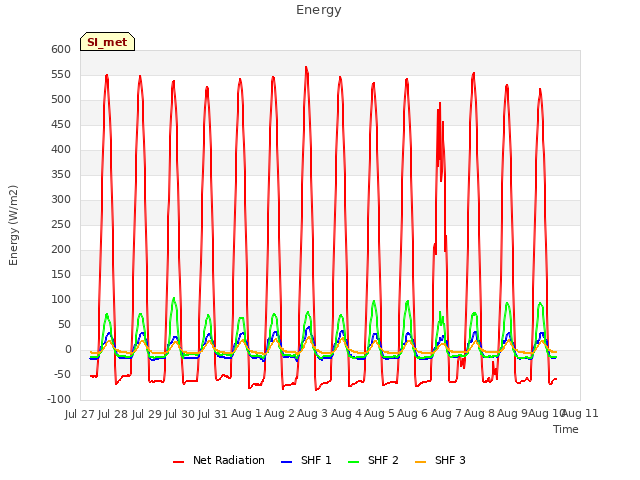Click the 400 y-axis tick label
The height and width of the screenshot is (480, 640).
61,150
